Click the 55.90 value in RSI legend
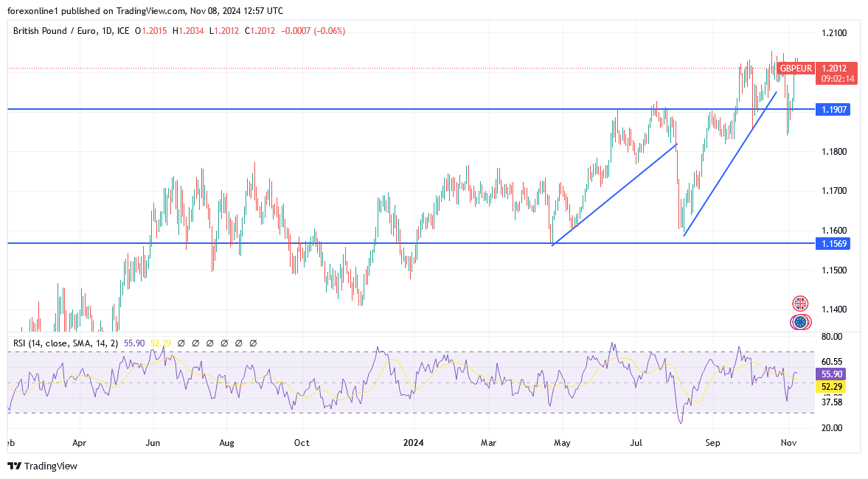This screenshot has height=479, width=868. coord(134,343)
